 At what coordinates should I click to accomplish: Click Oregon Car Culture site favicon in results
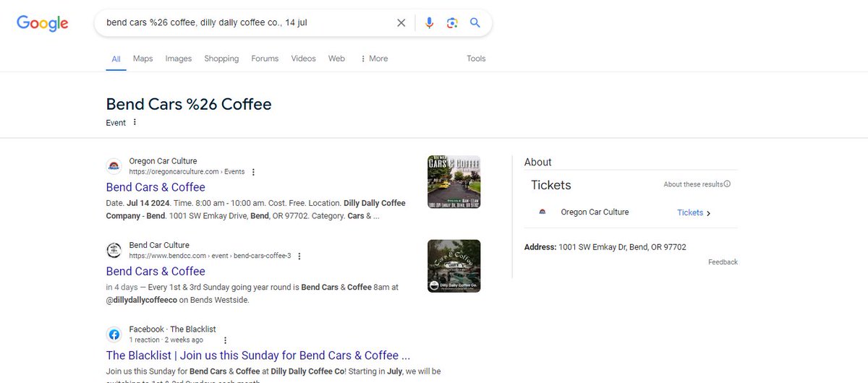[114, 166]
